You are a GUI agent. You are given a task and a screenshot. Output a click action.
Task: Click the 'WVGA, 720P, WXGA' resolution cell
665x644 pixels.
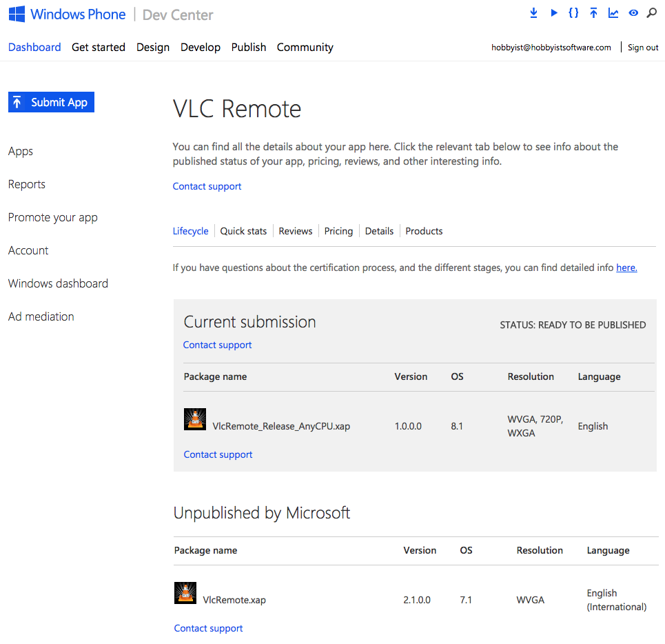tap(535, 426)
